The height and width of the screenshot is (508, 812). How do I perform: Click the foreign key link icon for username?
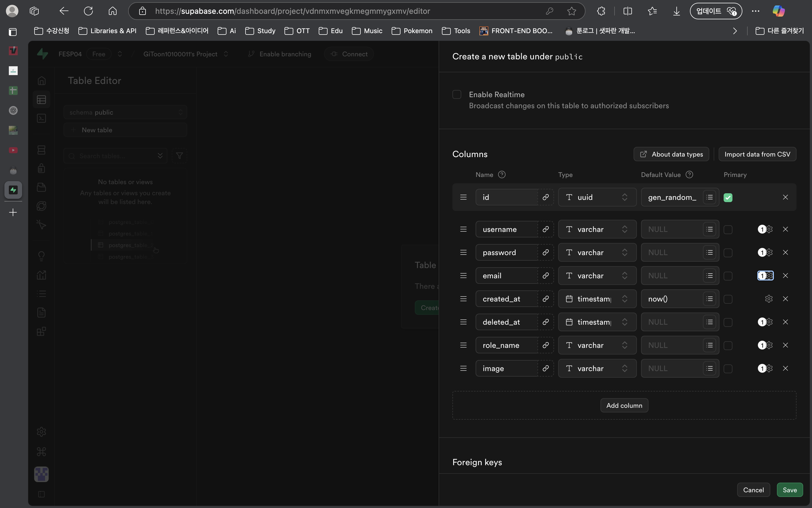pyautogui.click(x=545, y=229)
